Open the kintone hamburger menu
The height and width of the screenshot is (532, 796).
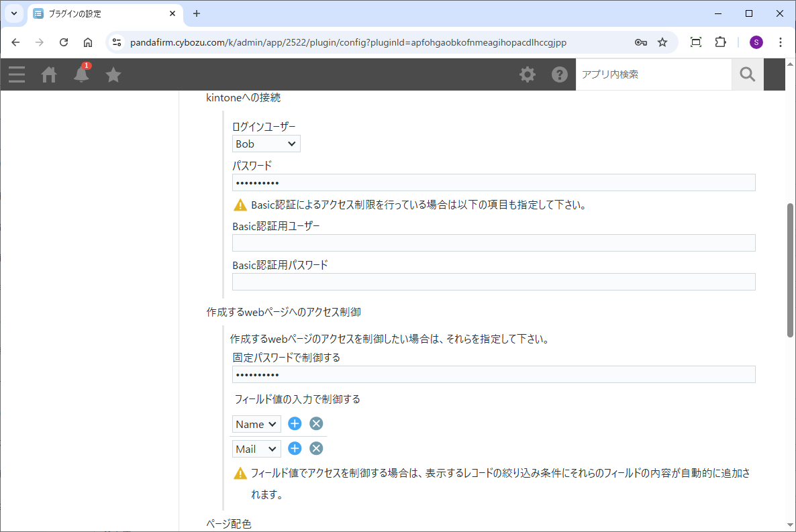click(17, 74)
